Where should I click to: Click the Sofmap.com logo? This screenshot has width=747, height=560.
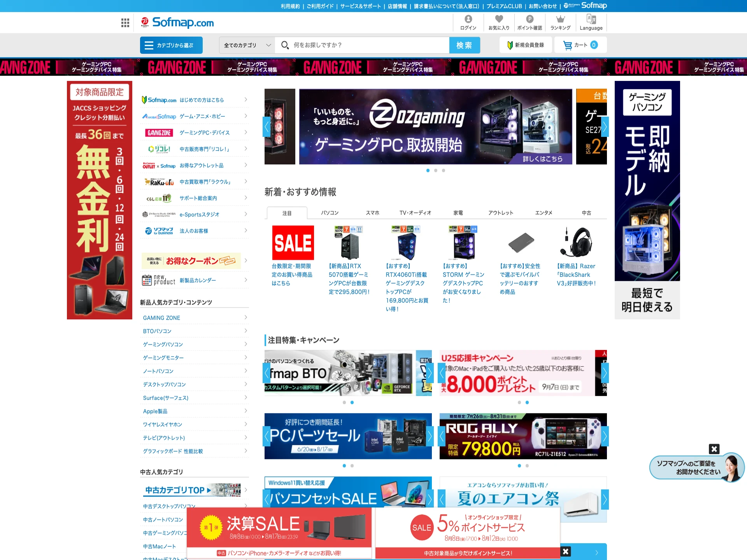[x=177, y=23]
